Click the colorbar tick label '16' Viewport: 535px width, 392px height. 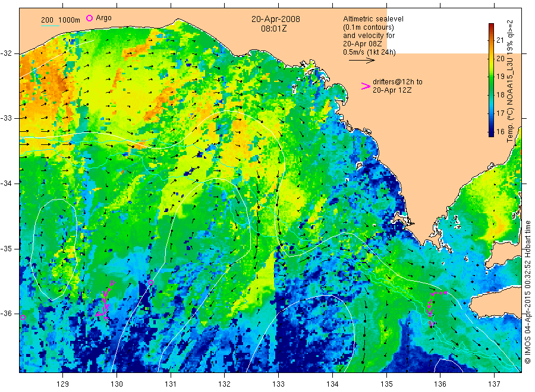coord(500,131)
